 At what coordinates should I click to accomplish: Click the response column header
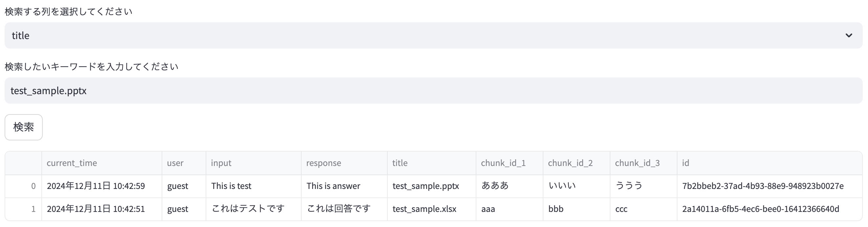[x=344, y=163]
